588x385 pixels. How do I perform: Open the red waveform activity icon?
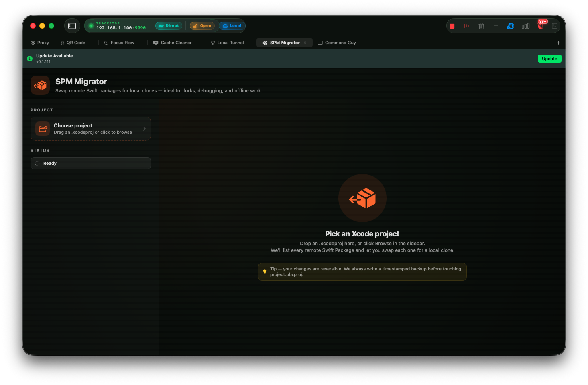466,26
